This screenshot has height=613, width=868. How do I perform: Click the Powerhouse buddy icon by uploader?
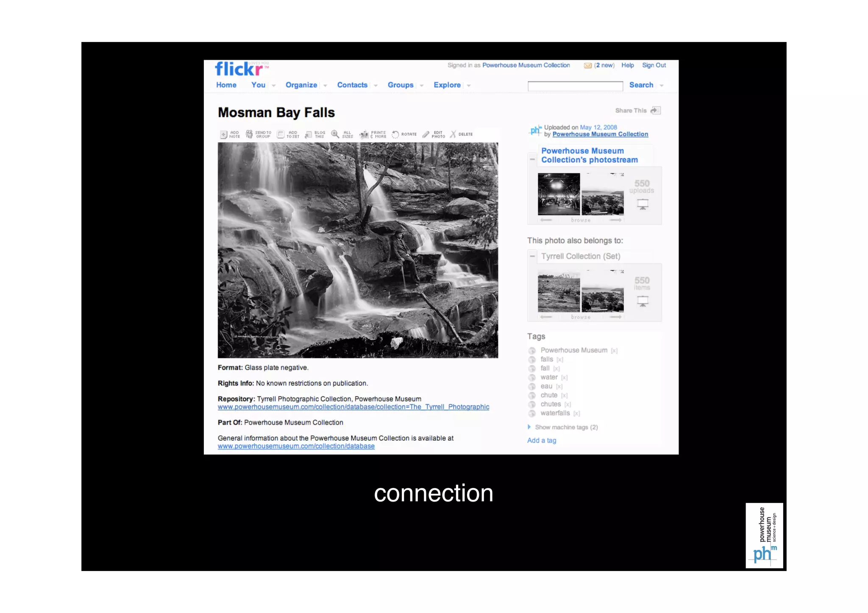[535, 130]
